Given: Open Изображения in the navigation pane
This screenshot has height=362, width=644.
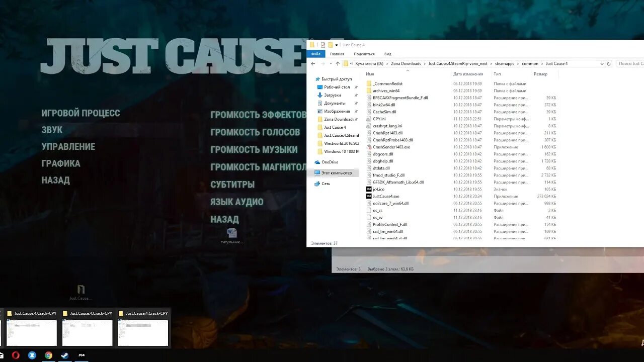Looking at the screenshot, I should click(337, 111).
